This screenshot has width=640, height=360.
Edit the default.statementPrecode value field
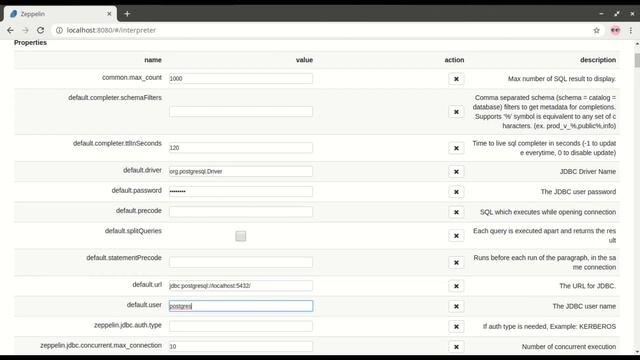pyautogui.click(x=241, y=262)
